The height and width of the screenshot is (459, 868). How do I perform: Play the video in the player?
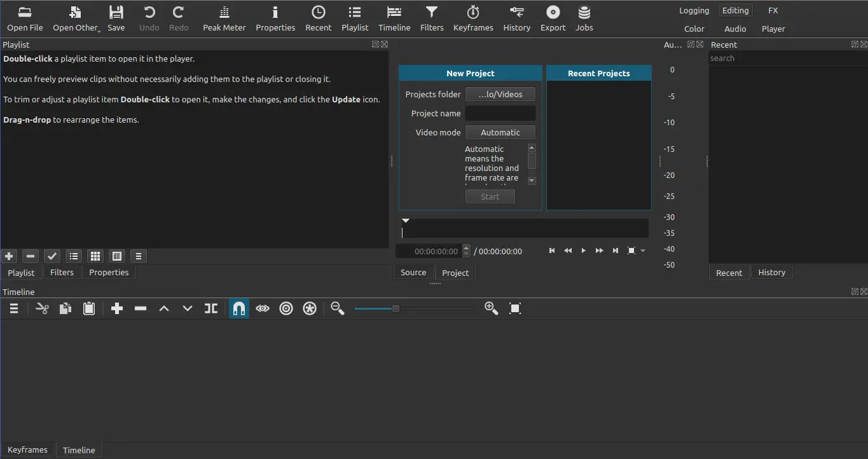(x=584, y=250)
